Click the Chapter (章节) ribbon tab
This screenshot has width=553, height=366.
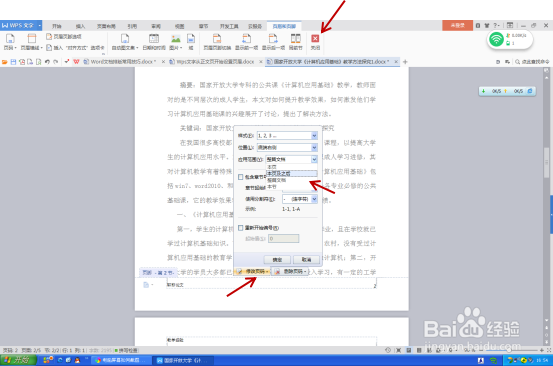coord(203,26)
